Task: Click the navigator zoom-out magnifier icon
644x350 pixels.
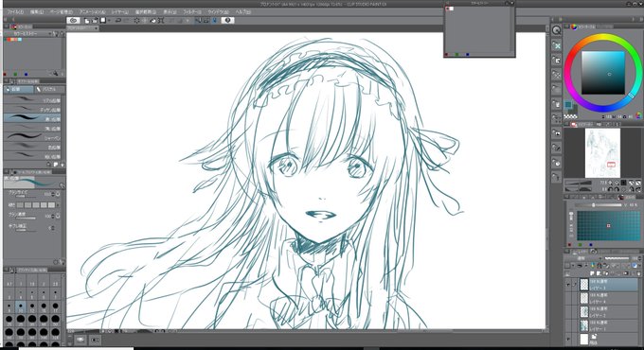Action: [610, 183]
